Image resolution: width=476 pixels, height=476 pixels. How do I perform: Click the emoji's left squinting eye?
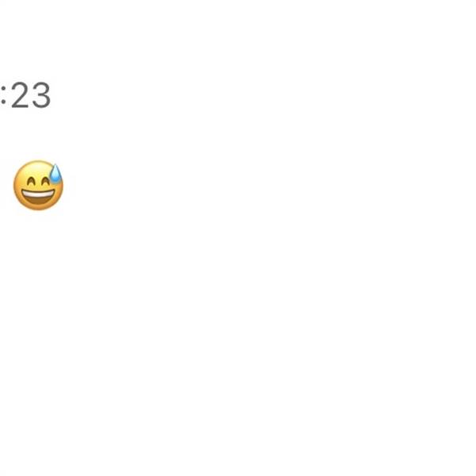[x=31, y=182]
